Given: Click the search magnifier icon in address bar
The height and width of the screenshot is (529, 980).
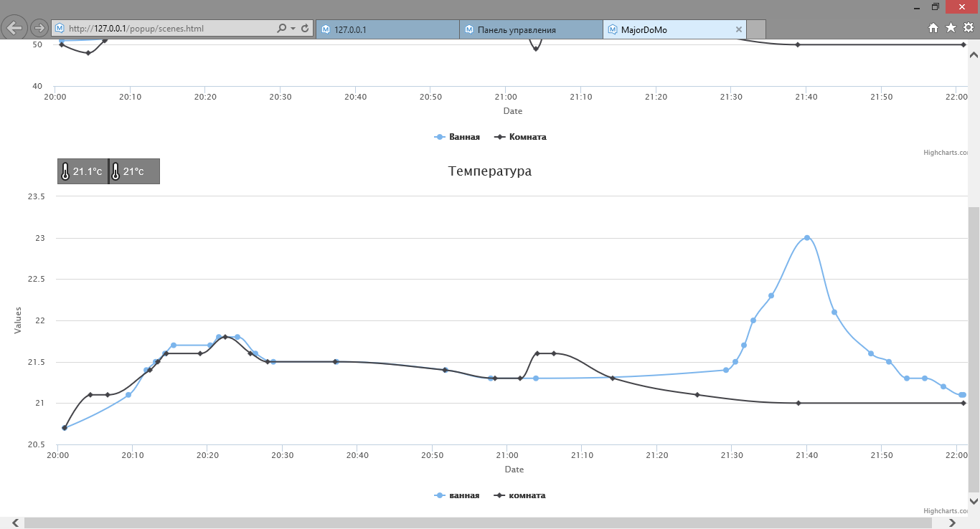Looking at the screenshot, I should [281, 29].
